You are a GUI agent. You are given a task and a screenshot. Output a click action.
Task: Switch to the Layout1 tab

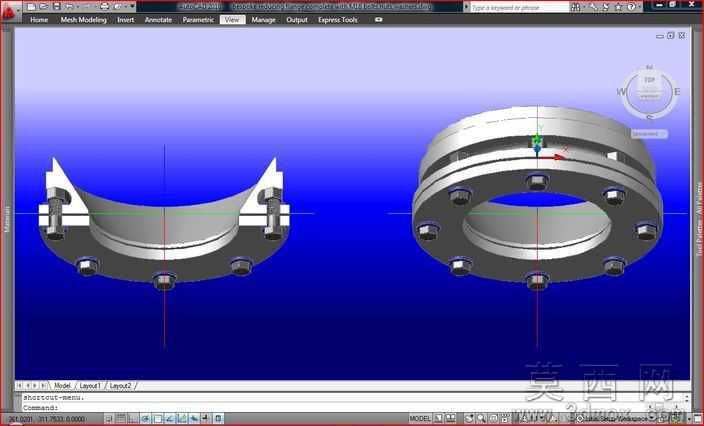click(x=91, y=386)
